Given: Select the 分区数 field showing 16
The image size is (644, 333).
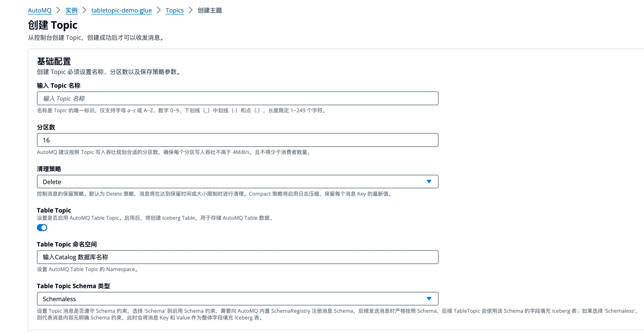Looking at the screenshot, I should tap(237, 140).
